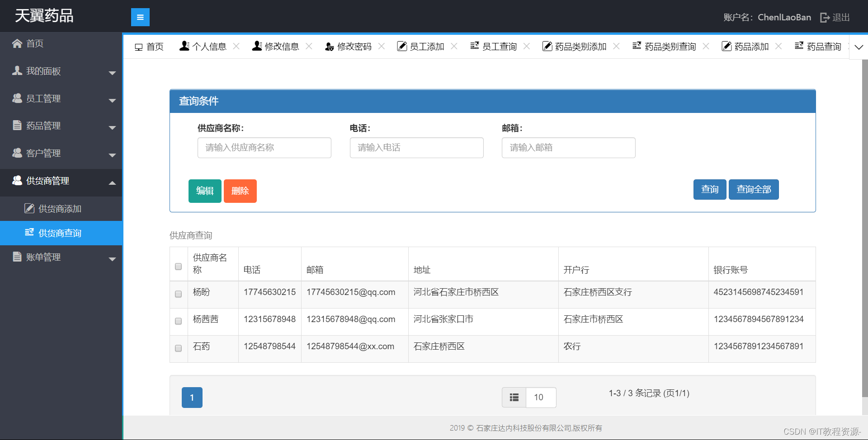Close the 药品添加 tab
Screen dimensions: 868x440
778,46
